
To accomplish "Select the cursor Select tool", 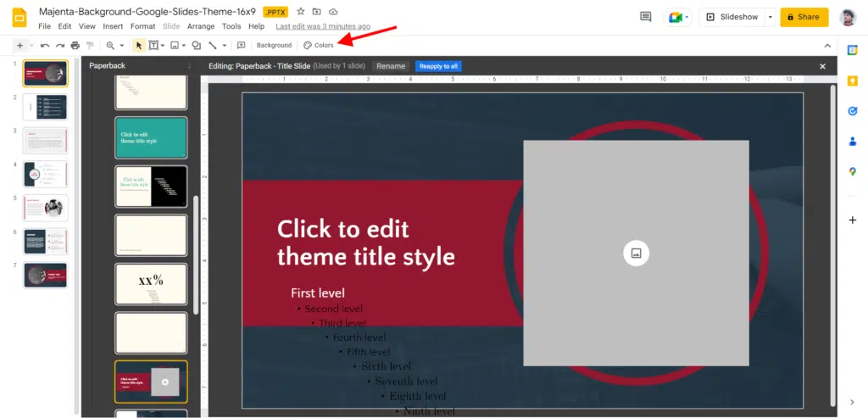I will pyautogui.click(x=139, y=45).
